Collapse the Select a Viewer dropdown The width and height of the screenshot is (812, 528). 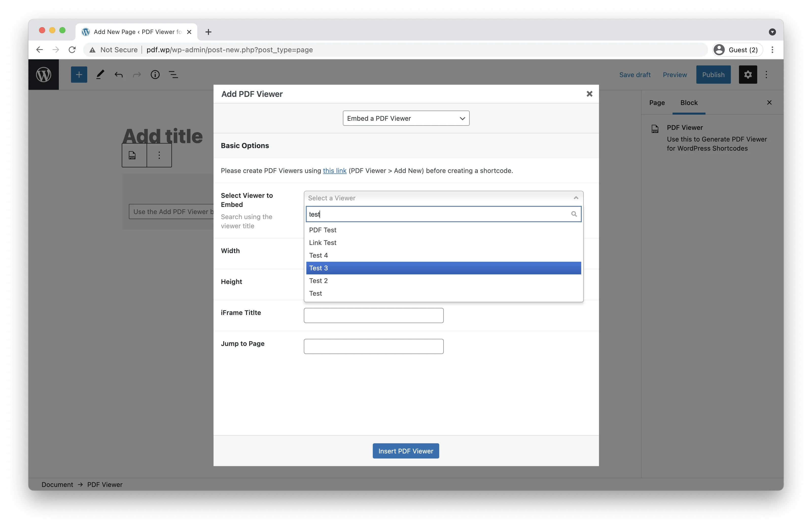pyautogui.click(x=575, y=198)
